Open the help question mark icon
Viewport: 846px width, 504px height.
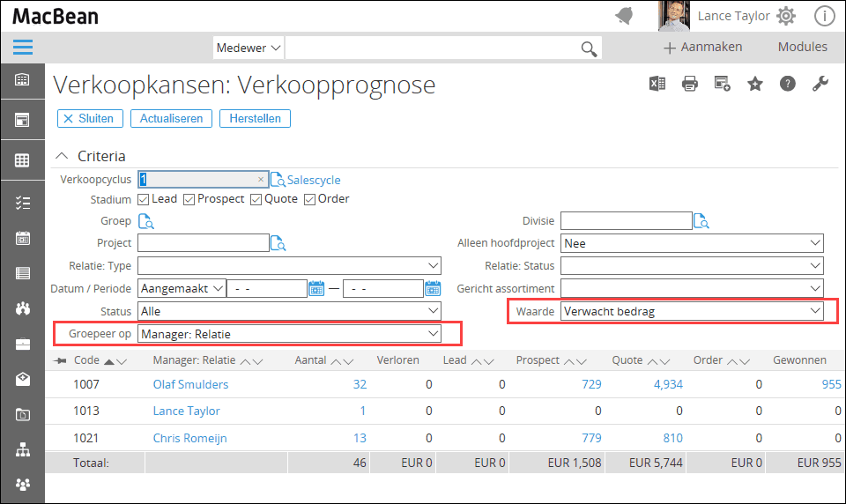(x=788, y=84)
